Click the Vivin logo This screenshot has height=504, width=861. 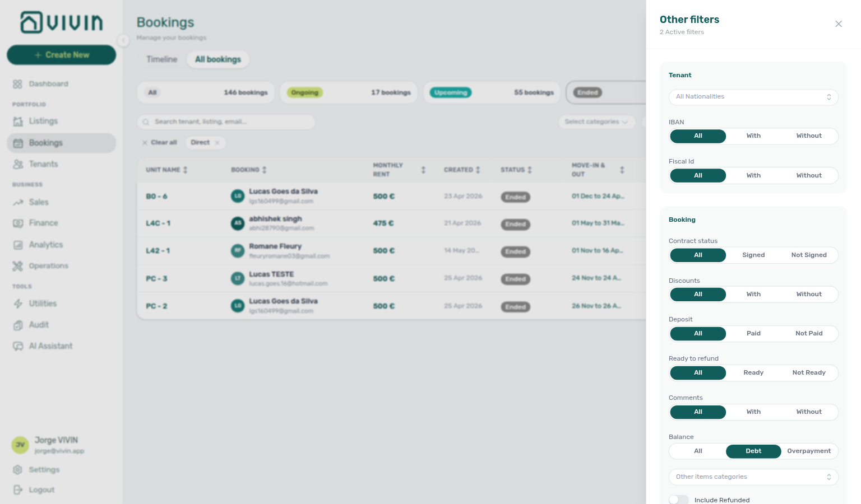(62, 22)
